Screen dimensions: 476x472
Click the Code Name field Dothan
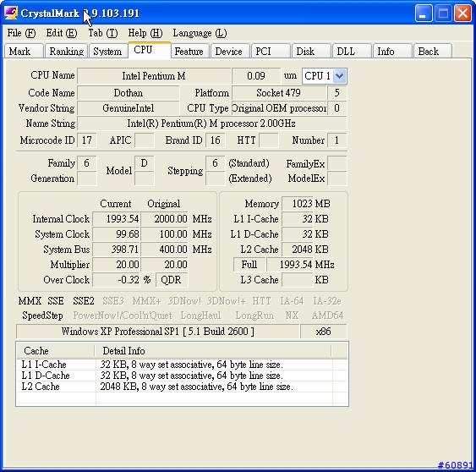[x=129, y=93]
